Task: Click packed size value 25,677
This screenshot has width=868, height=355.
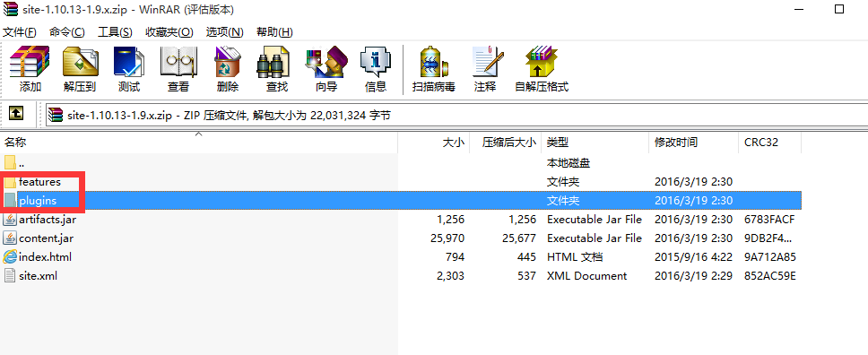Action: click(518, 238)
